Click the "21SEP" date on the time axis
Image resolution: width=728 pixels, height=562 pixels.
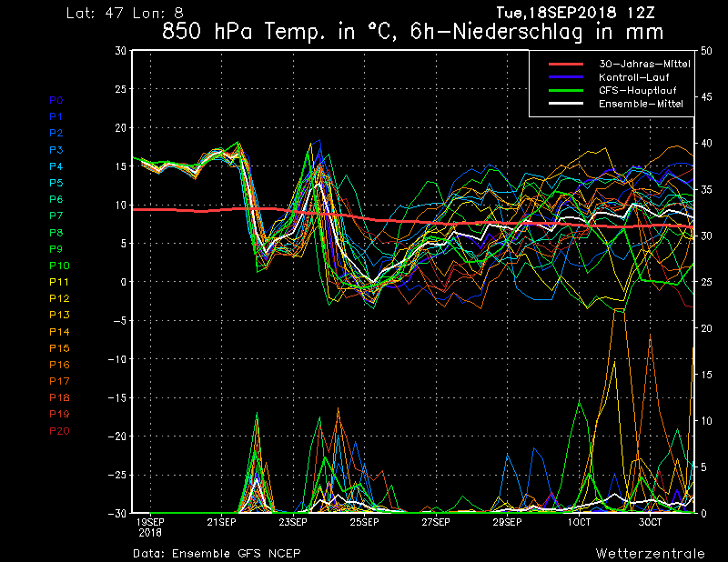click(x=221, y=522)
